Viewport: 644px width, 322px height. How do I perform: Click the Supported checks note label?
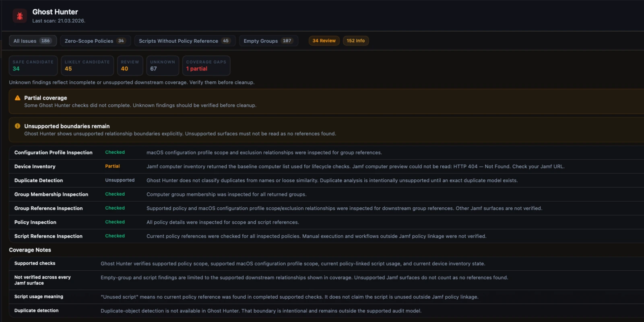(x=35, y=263)
